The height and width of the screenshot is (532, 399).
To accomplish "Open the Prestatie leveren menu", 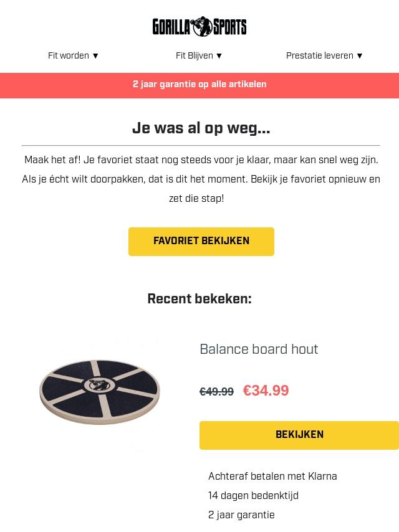I will coord(319,55).
